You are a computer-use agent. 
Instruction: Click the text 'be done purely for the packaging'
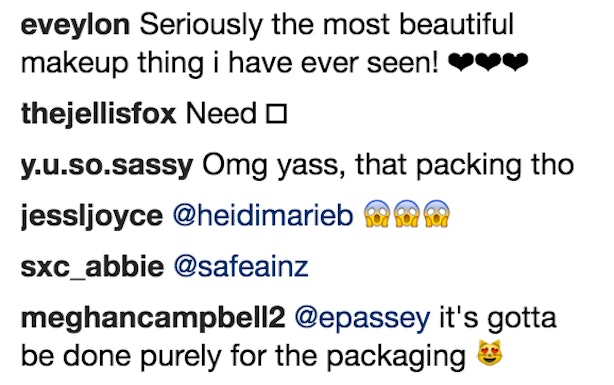243,356
